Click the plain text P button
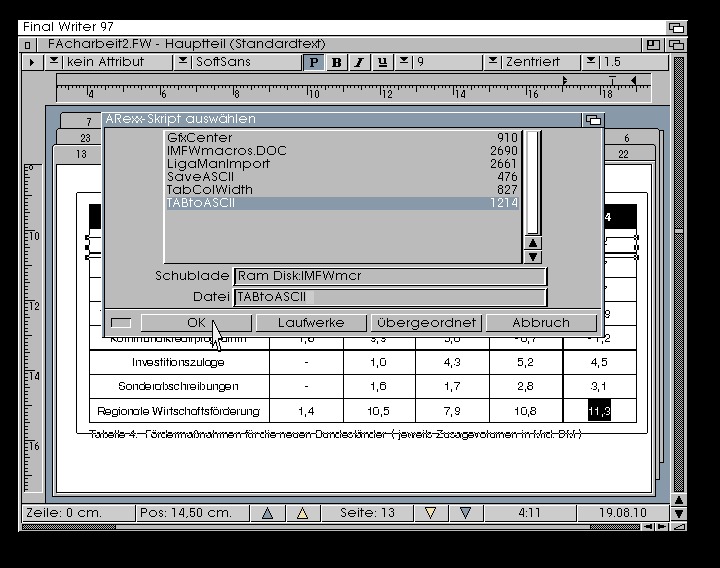This screenshot has height=568, width=720. 313,62
